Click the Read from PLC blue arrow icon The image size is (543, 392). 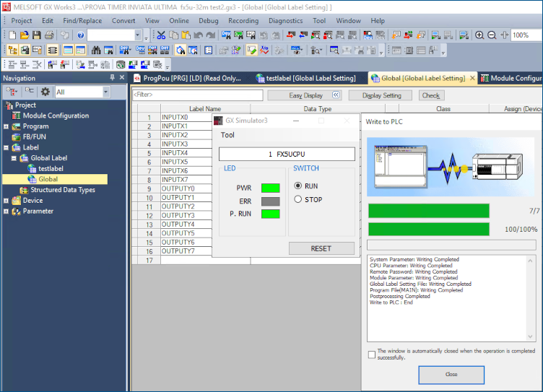(x=303, y=35)
